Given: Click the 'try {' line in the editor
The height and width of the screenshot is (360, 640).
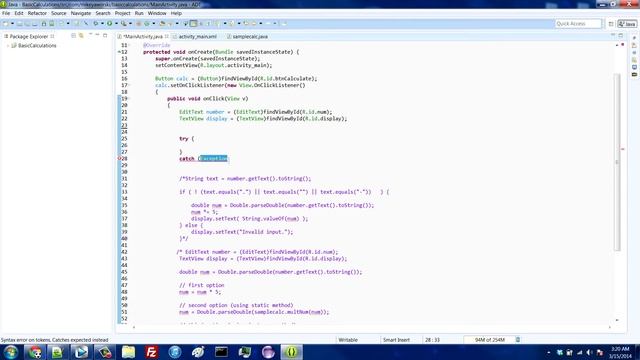Looking at the screenshot, I should 187,139.
